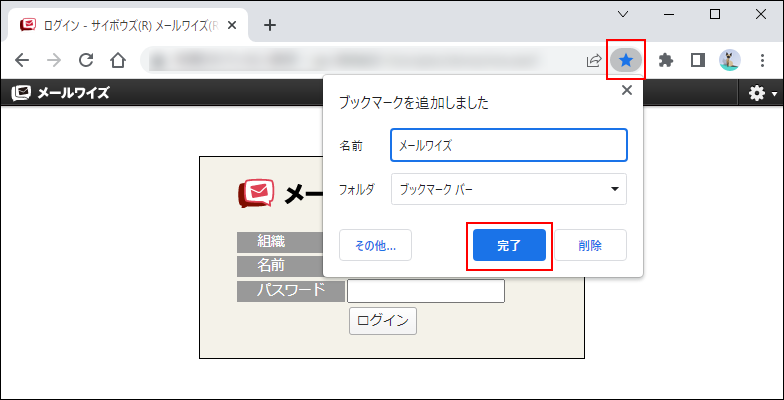784x400 pixels.
Task: Maximize the browser window
Action: (715, 14)
